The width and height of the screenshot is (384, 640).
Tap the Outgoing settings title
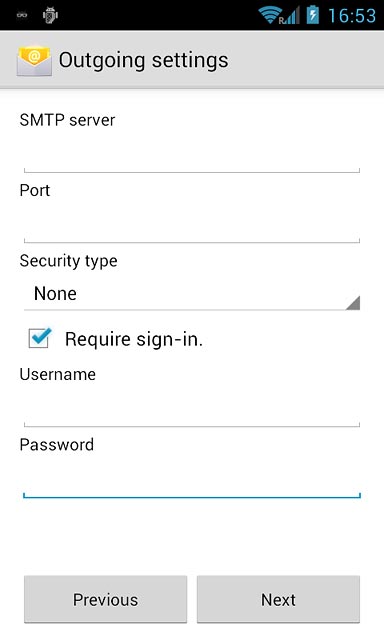pos(143,61)
